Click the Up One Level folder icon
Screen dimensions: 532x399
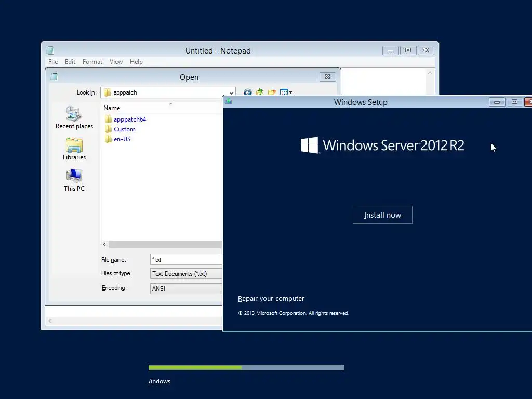click(260, 92)
